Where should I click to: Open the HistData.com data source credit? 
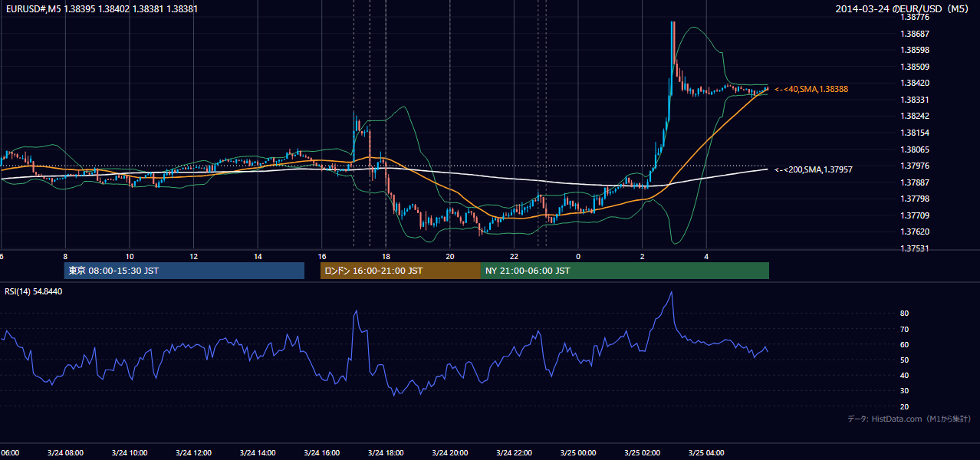pos(909,419)
